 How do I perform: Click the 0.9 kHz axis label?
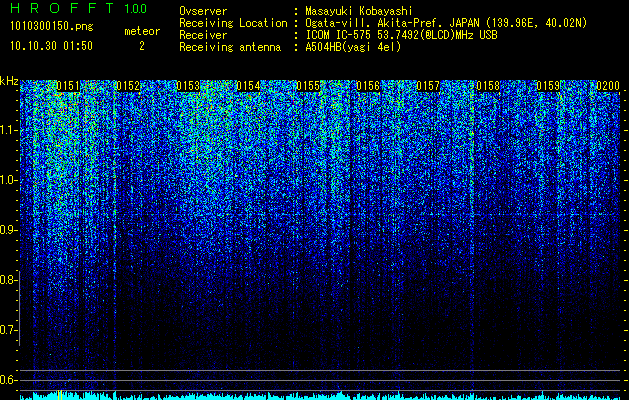tap(8, 230)
